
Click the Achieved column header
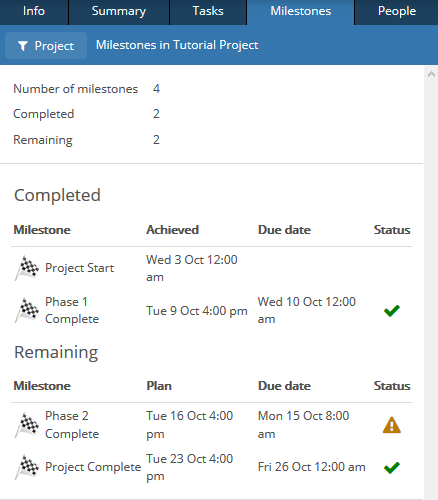tap(173, 230)
